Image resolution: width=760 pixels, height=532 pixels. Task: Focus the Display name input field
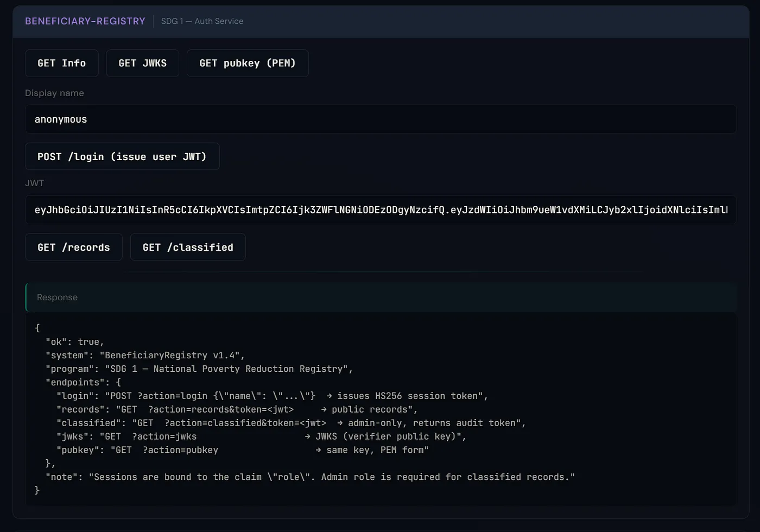381,119
